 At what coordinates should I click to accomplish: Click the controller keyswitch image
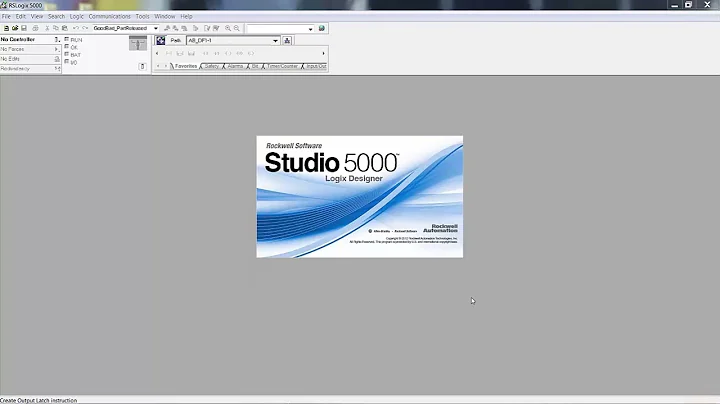(x=138, y=43)
